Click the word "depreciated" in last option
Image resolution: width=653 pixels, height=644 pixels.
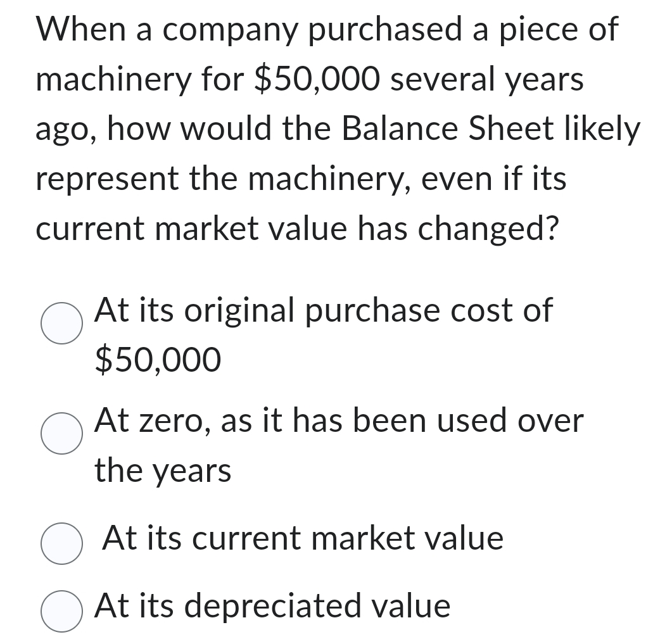273,607
